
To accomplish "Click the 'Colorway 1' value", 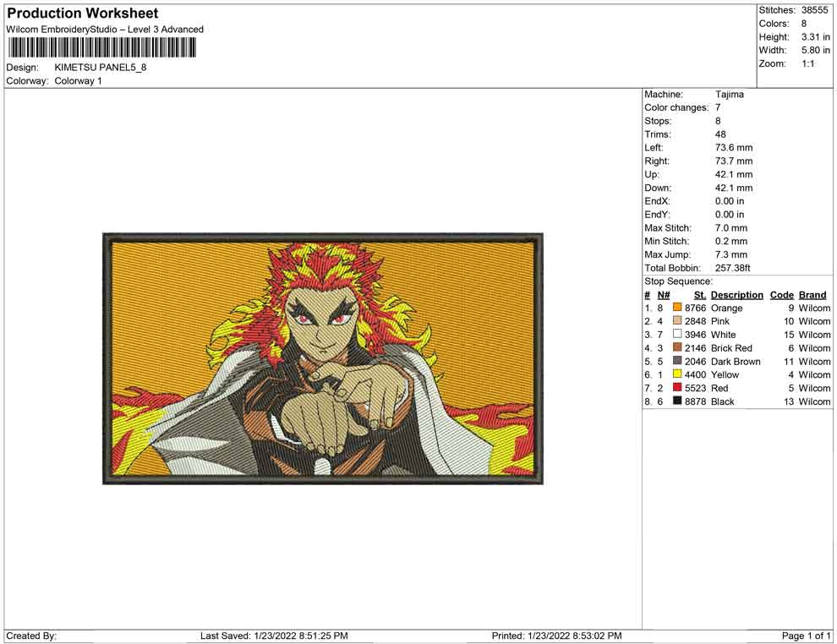I will [78, 81].
